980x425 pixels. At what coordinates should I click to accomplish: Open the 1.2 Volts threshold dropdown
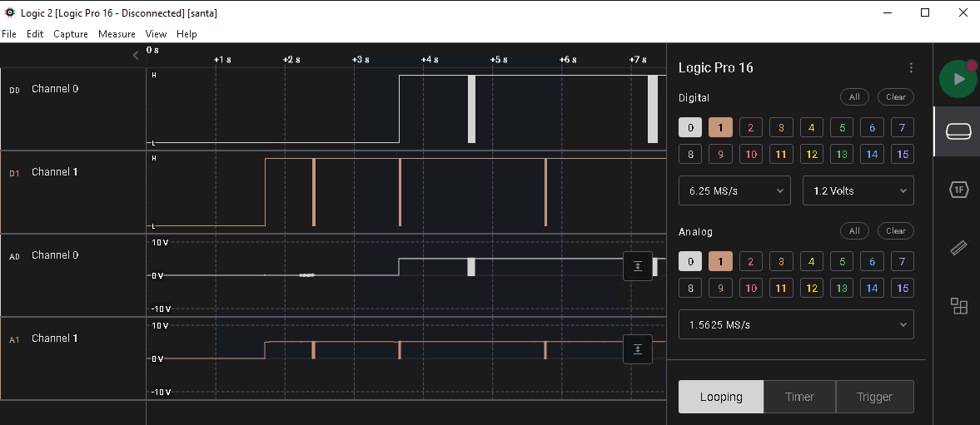(x=858, y=190)
